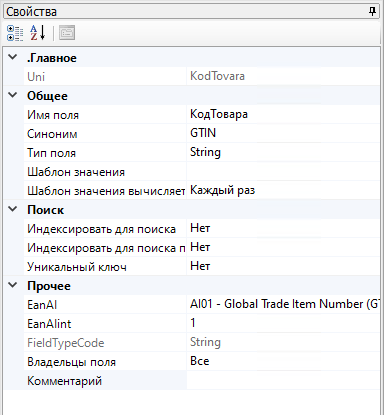The width and height of the screenshot is (384, 415).
Task: Collapse the .Главное section
Action: click(x=13, y=57)
